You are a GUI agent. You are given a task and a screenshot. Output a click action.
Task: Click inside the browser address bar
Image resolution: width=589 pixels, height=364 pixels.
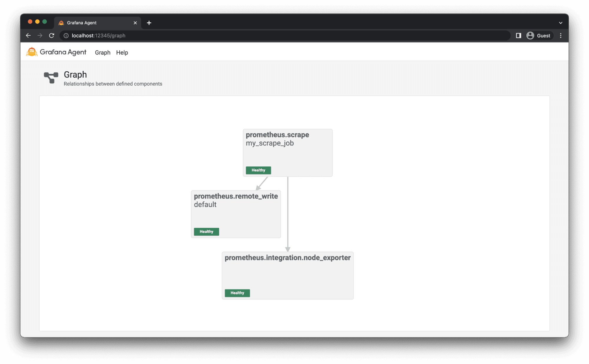[x=177, y=35]
